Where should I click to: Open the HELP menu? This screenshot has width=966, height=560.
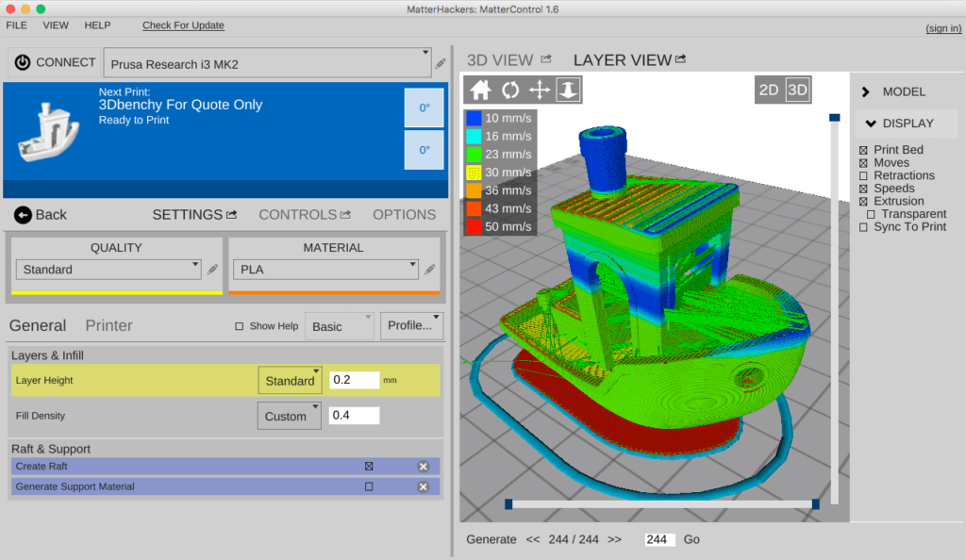pos(97,25)
